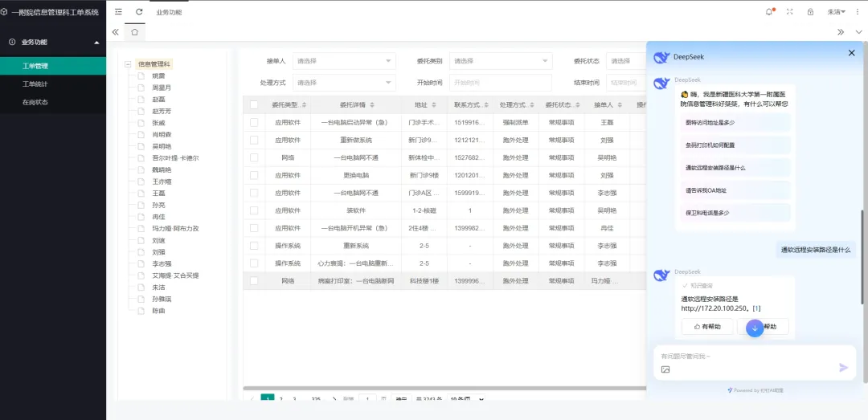Click the send message arrow icon

843,368
